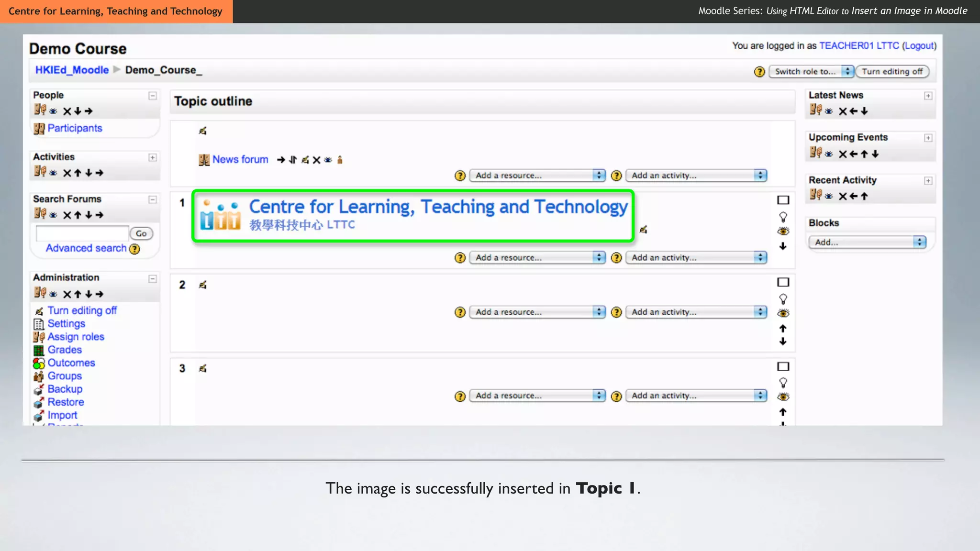Viewport: 980px width, 551px height.
Task: Click edit icon beside topic 1 image
Action: (x=643, y=230)
